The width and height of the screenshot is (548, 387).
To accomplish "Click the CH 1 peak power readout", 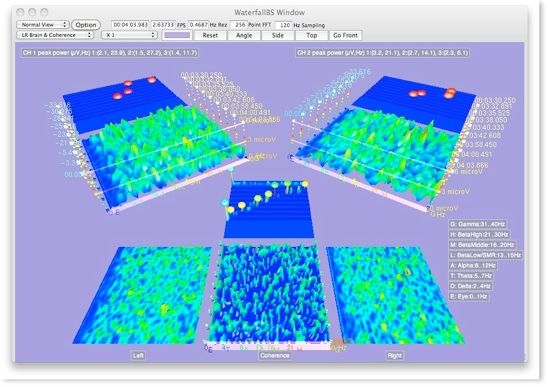I will [110, 53].
